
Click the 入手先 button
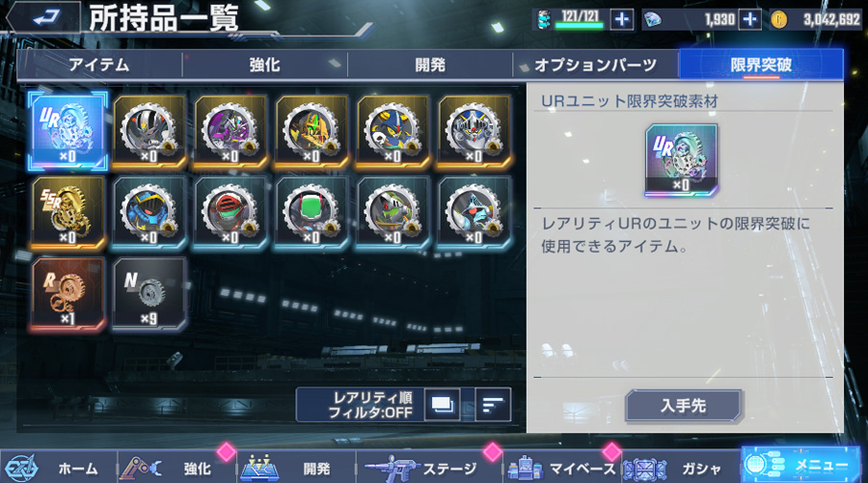coord(683,406)
